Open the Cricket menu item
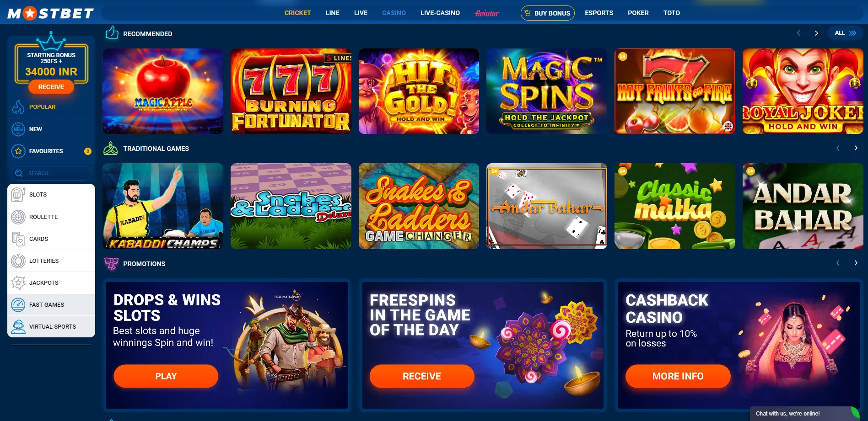This screenshot has width=868, height=421. pyautogui.click(x=297, y=13)
